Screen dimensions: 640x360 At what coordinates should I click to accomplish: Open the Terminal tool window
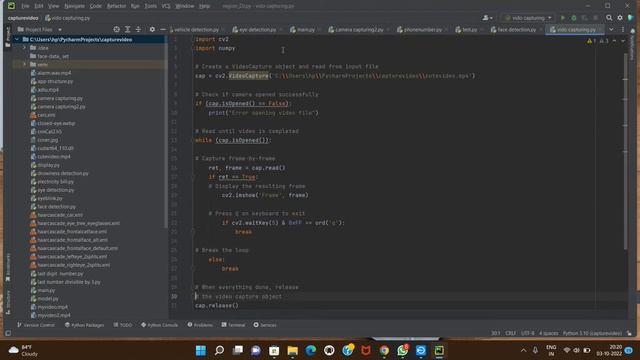pyautogui.click(x=233, y=325)
